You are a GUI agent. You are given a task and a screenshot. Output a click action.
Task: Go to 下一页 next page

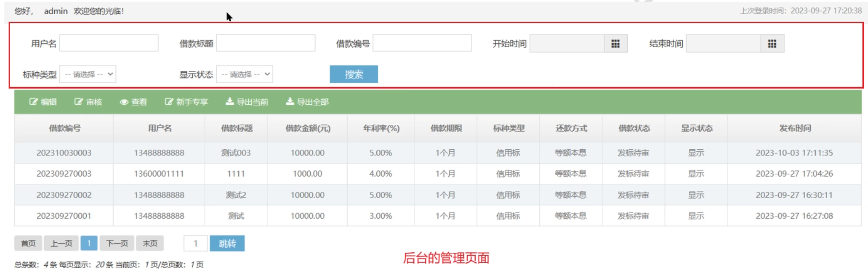tap(117, 243)
